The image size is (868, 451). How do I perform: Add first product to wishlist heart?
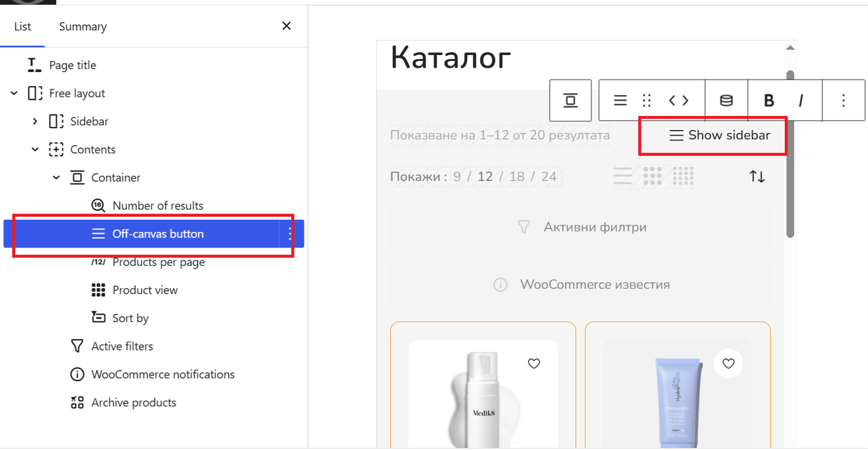click(x=534, y=364)
